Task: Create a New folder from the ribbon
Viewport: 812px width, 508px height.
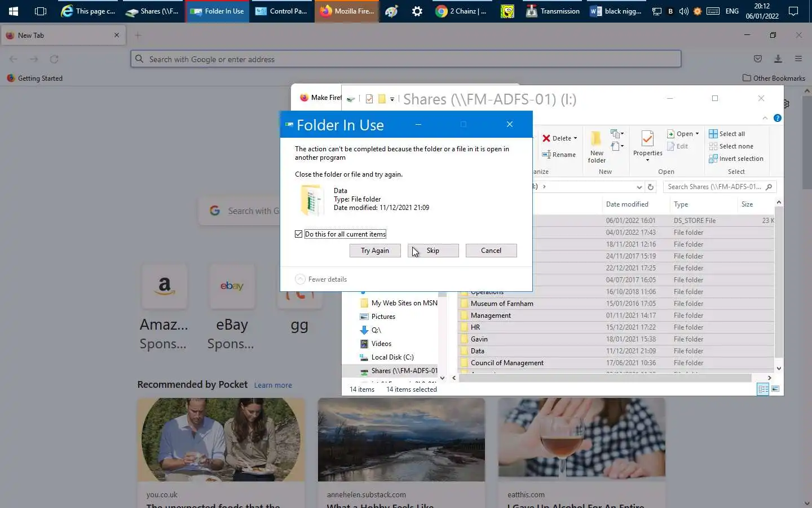Action: tap(597, 147)
